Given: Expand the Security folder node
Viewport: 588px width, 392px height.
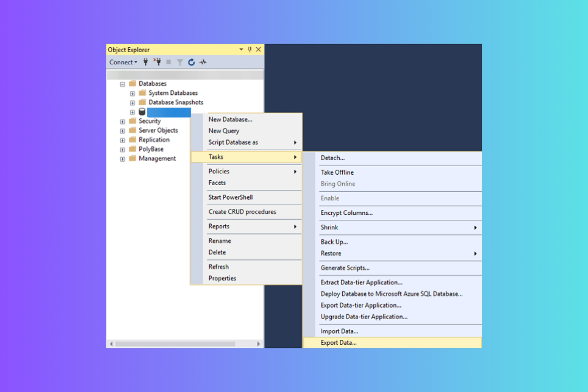Looking at the screenshot, I should [x=123, y=122].
